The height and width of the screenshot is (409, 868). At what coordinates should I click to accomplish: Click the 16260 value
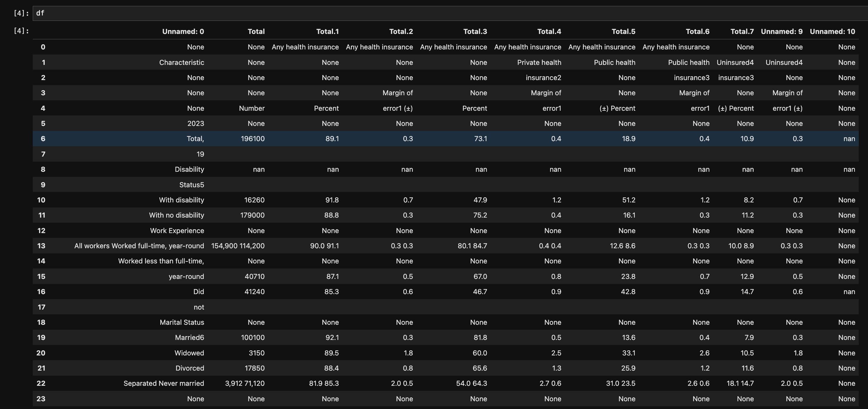[254, 200]
